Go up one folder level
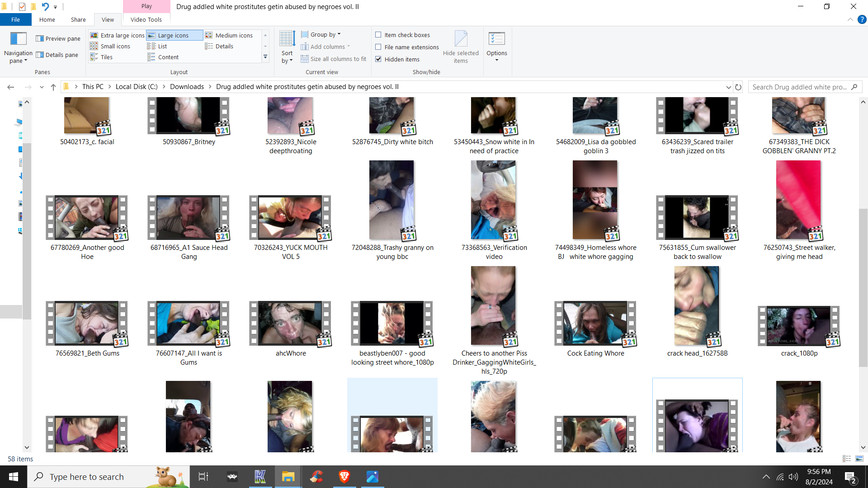The width and height of the screenshot is (868, 488). point(53,87)
